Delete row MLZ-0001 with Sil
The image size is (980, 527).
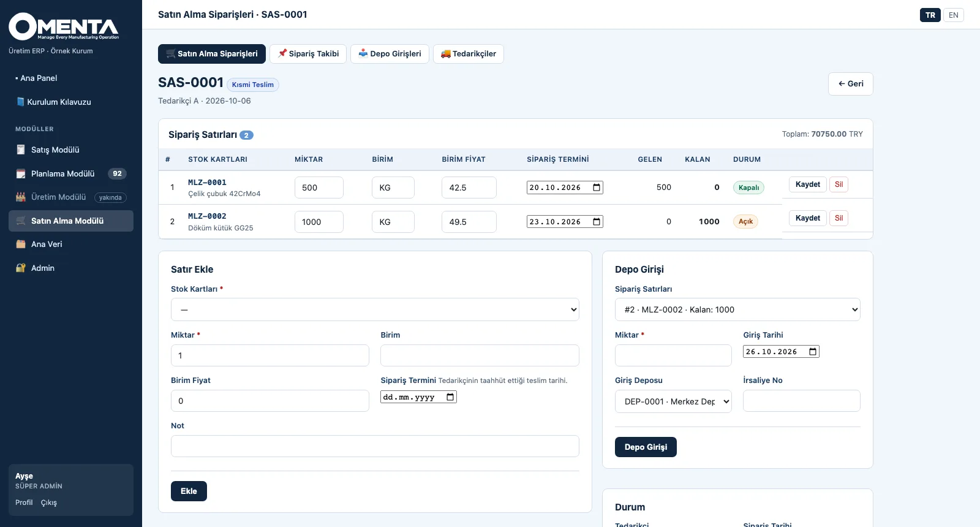(839, 184)
